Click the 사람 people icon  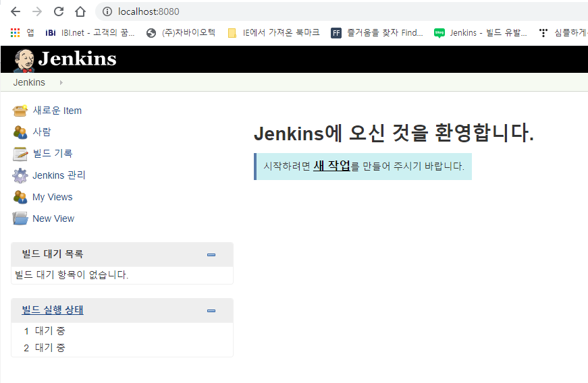(x=20, y=132)
